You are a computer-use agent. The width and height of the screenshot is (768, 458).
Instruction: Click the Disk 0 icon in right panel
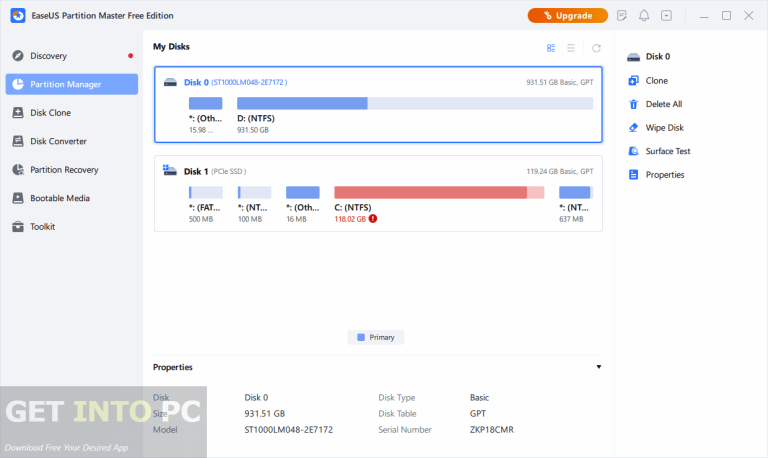click(x=633, y=57)
